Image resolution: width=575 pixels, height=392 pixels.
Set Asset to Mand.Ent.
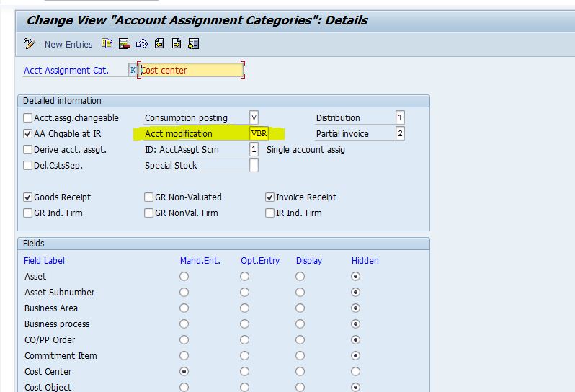tap(184, 276)
